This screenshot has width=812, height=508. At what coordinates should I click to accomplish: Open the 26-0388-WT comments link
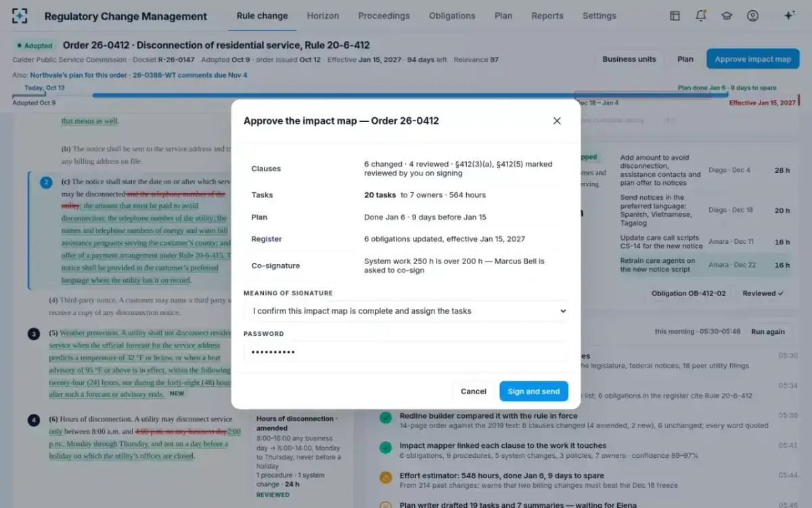[x=189, y=75]
